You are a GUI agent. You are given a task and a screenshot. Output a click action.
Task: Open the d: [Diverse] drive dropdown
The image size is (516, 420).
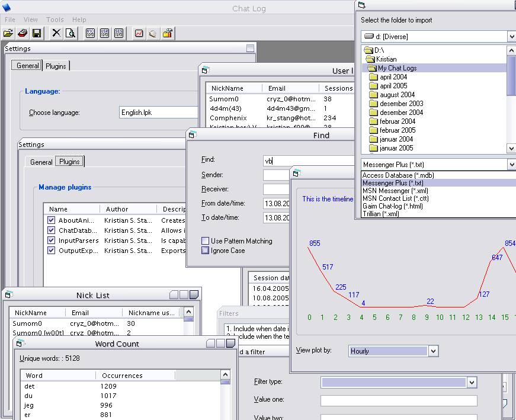pos(511,37)
